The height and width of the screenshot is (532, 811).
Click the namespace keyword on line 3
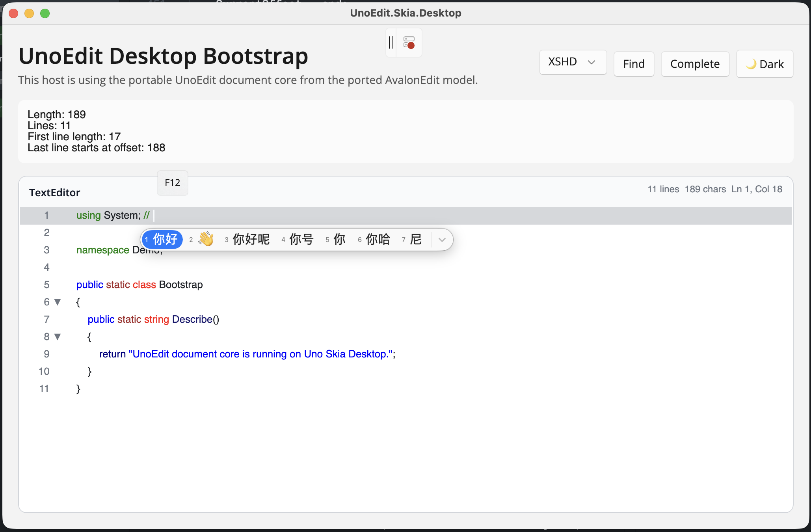[103, 250]
